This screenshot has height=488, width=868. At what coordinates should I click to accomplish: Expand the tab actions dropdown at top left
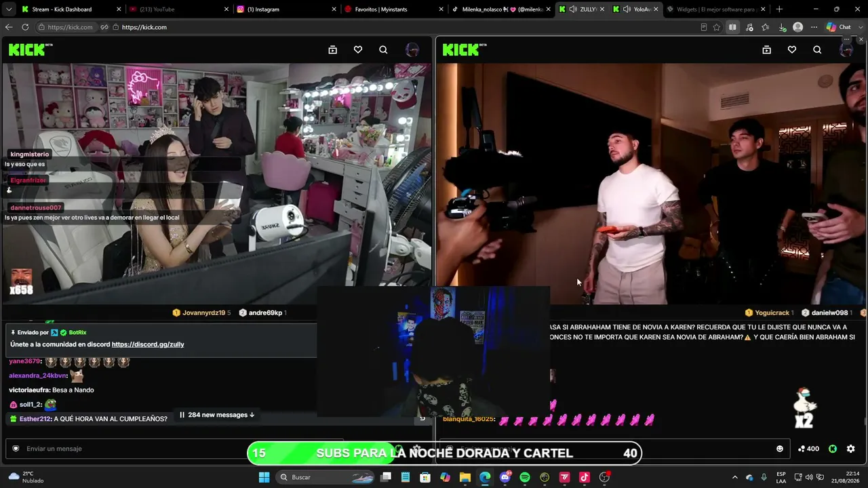point(9,9)
